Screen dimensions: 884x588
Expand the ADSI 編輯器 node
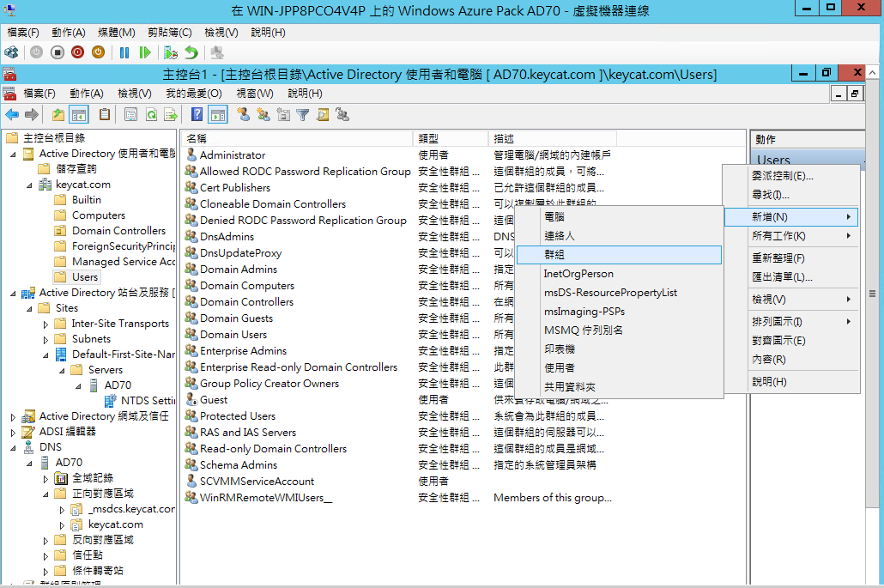[13, 433]
